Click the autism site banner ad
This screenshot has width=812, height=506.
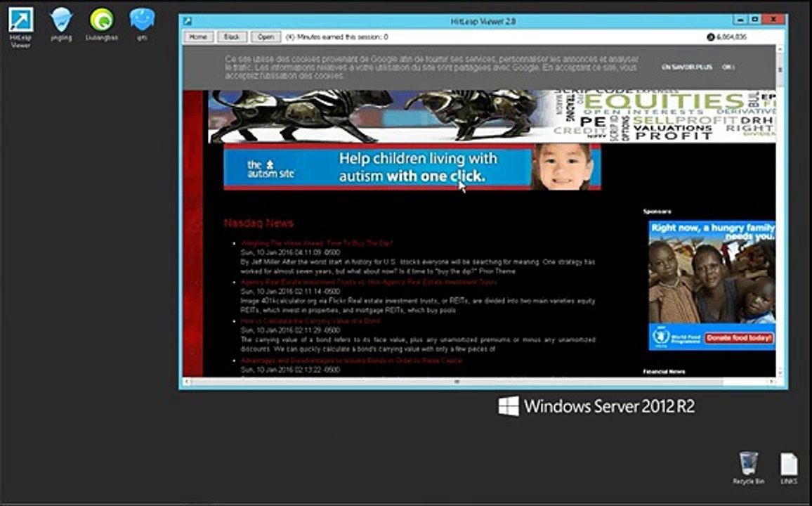pos(412,167)
